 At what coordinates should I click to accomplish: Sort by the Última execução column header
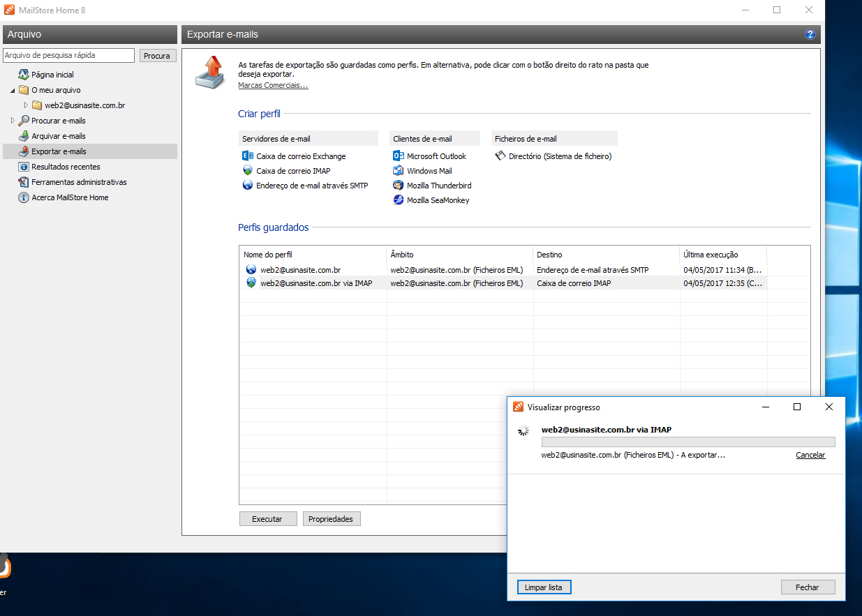pyautogui.click(x=722, y=255)
